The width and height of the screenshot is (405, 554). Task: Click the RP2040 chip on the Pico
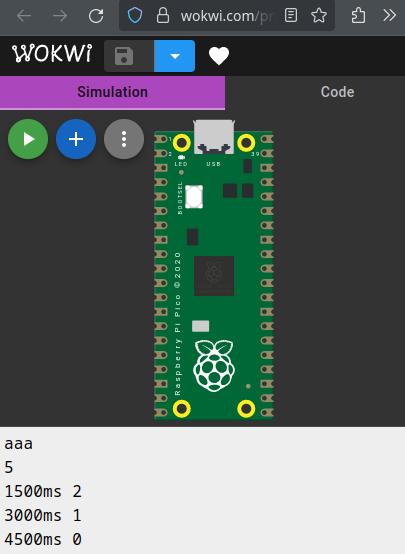[x=214, y=276]
